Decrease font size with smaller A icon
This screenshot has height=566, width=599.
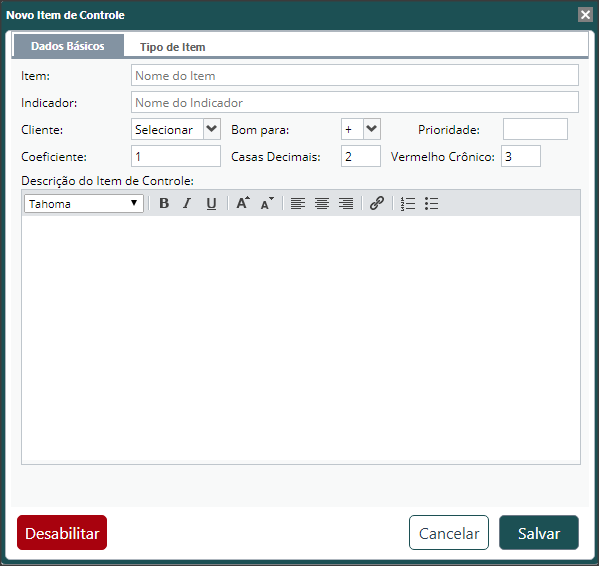pyautogui.click(x=267, y=203)
